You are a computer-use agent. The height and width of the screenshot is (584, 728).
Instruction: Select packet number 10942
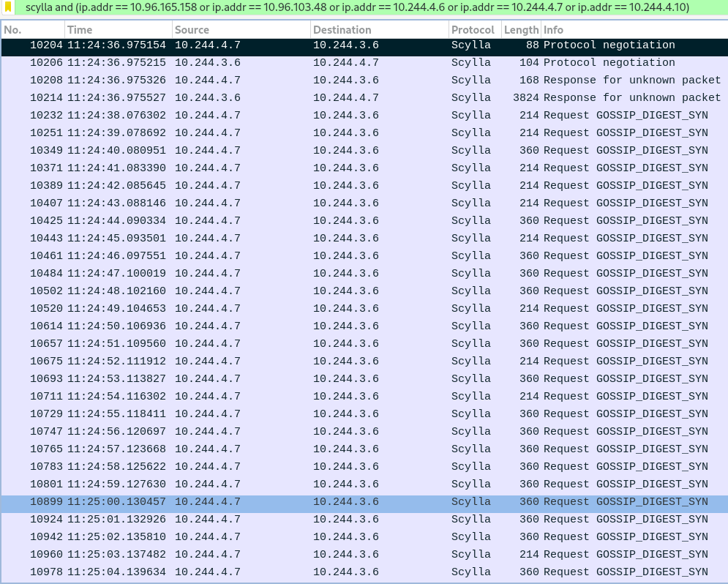[x=364, y=537]
